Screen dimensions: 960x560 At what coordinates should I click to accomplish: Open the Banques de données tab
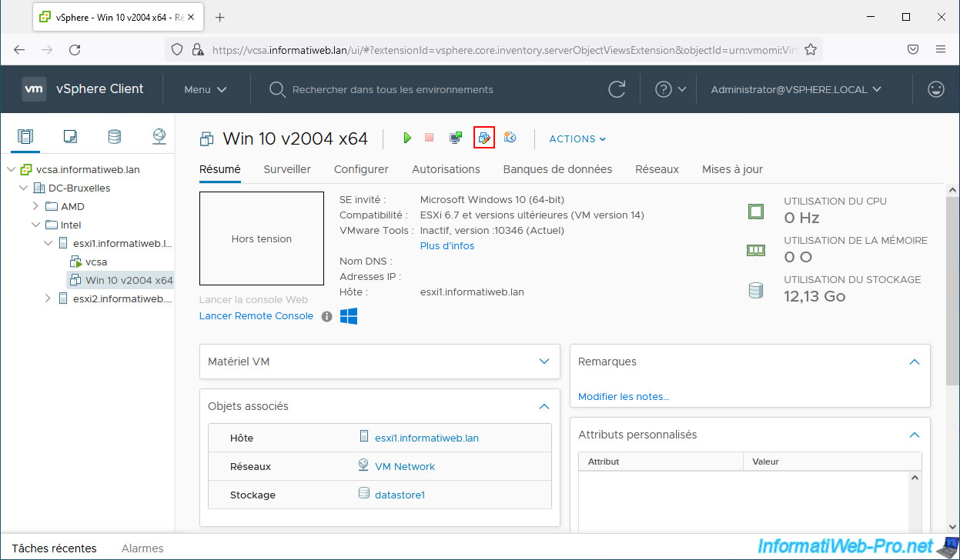pos(557,169)
